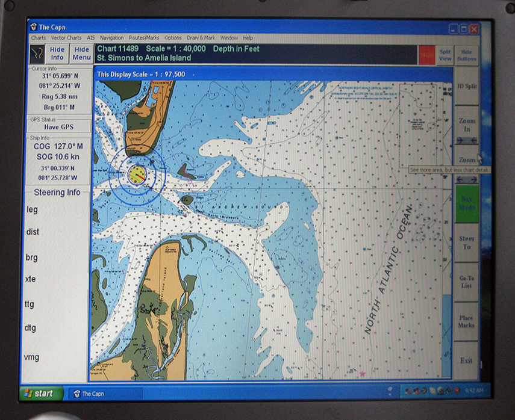Image resolution: width=515 pixels, height=420 pixels.
Task: Click the magenta star mark on chart
Action: [362, 374]
